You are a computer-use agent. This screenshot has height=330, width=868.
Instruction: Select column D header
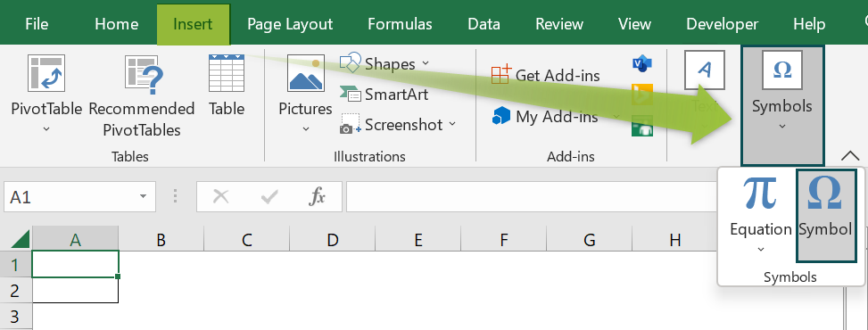[332, 239]
